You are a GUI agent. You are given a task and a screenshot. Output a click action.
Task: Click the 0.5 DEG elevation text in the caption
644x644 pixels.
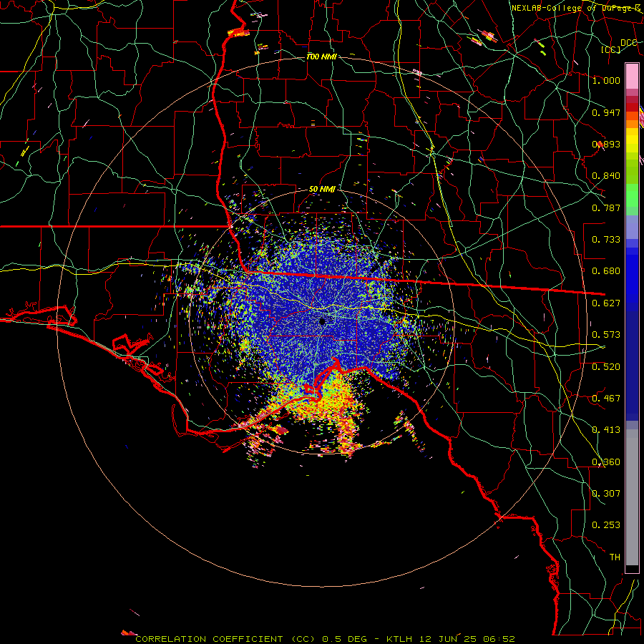pyautogui.click(x=344, y=639)
